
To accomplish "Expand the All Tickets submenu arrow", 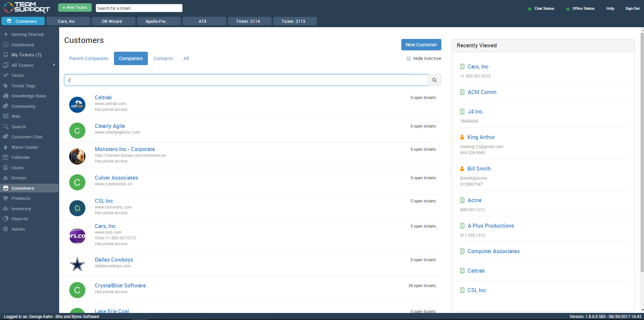I will pyautogui.click(x=54, y=65).
